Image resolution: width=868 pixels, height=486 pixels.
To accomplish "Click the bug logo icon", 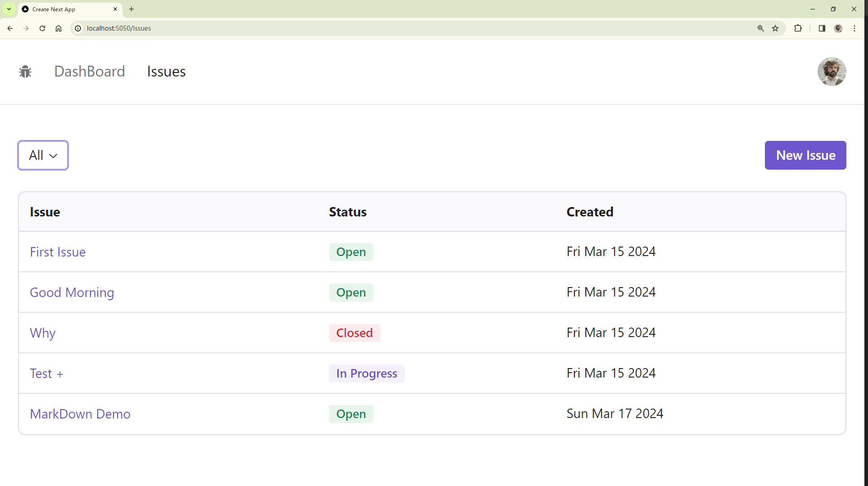I will coord(25,72).
